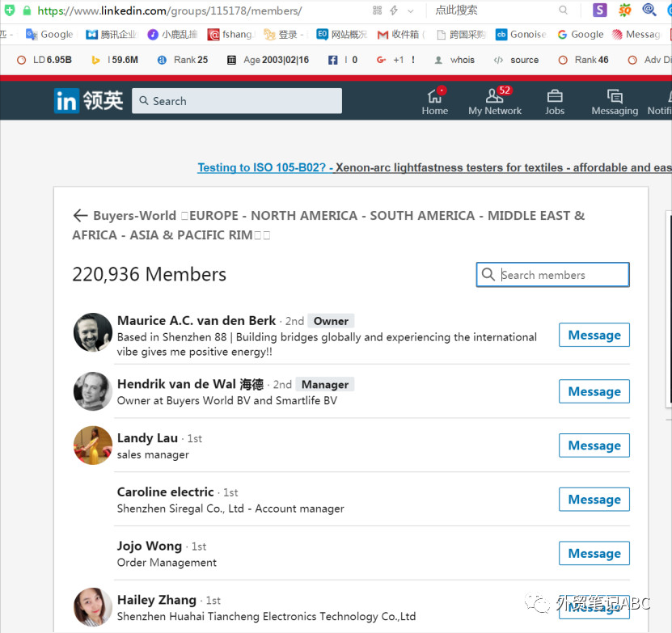The height and width of the screenshot is (633, 672).
Task: Open the orange SQ extension icon
Action: [x=625, y=10]
